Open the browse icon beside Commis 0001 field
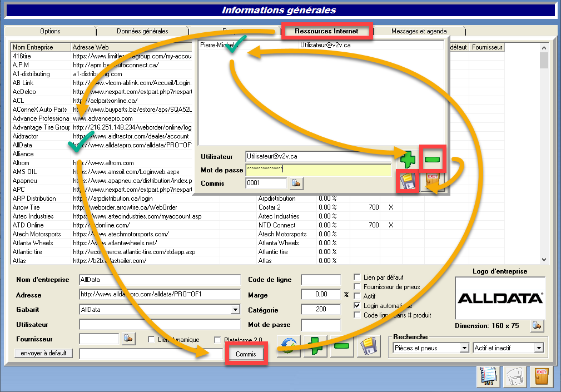561x392 pixels. 296,183
